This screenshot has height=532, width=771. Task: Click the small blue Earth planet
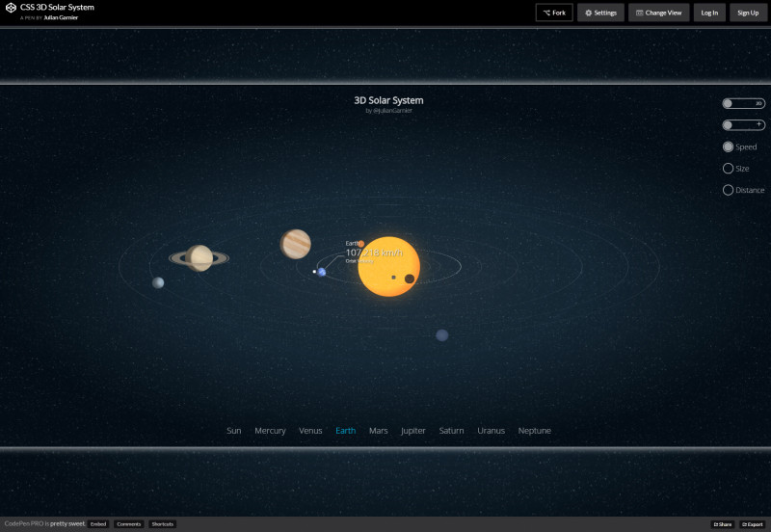(x=321, y=272)
